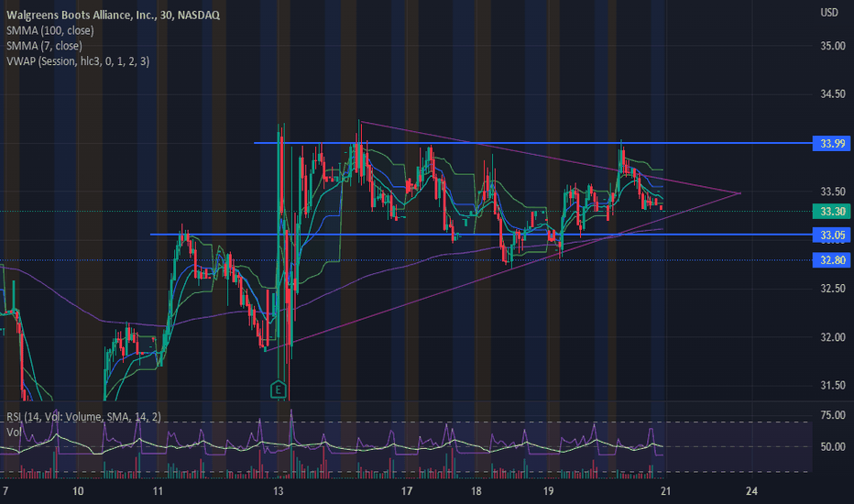Click the RSI 75.00 axis value
Viewport: 854px width, 504px height.
[x=833, y=415]
